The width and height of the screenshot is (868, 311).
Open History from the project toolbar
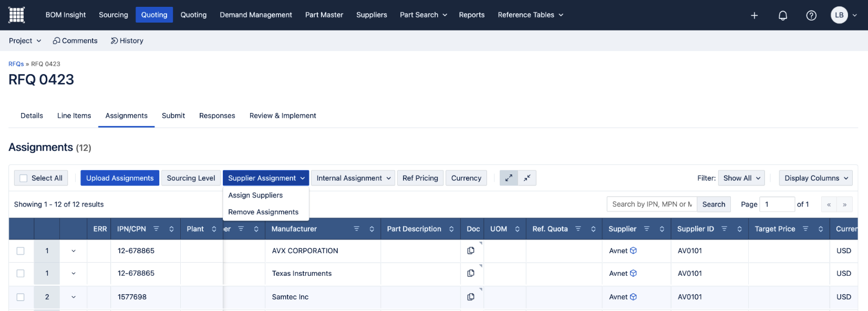pyautogui.click(x=127, y=40)
